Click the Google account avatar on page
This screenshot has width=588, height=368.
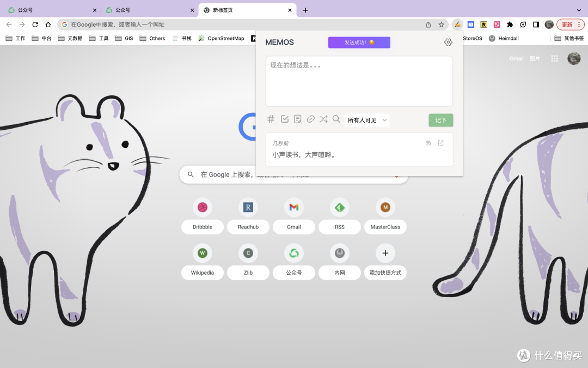574,58
